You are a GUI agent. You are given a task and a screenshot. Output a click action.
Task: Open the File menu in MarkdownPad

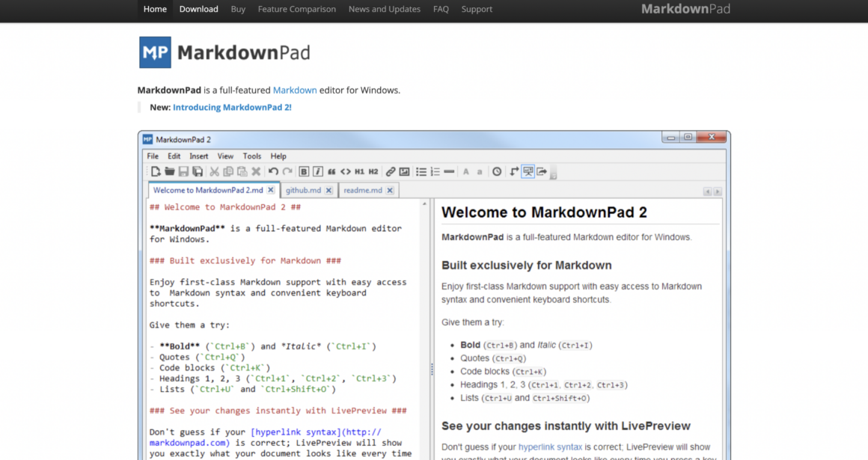tap(153, 156)
